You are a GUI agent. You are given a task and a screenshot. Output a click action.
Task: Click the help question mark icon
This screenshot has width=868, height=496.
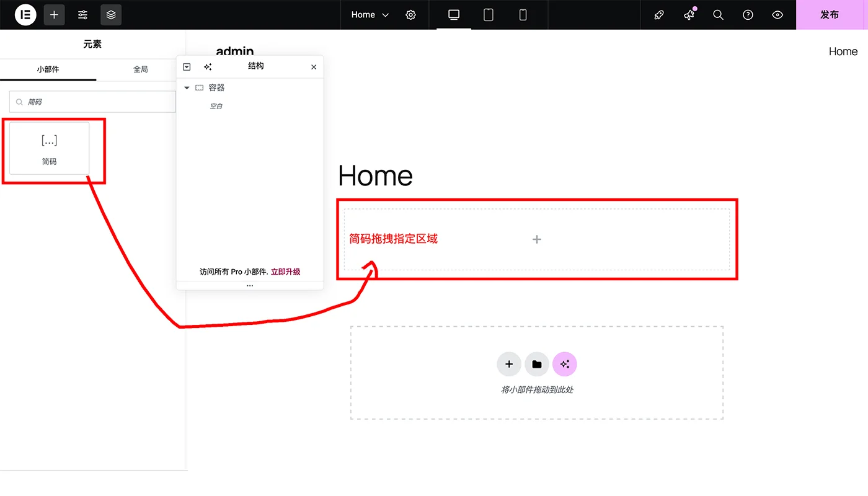pos(748,14)
